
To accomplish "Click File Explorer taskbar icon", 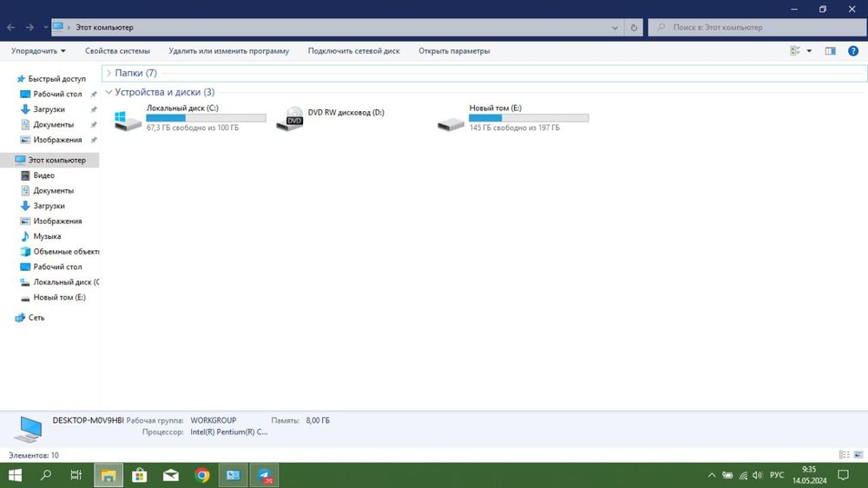I will click(x=108, y=475).
